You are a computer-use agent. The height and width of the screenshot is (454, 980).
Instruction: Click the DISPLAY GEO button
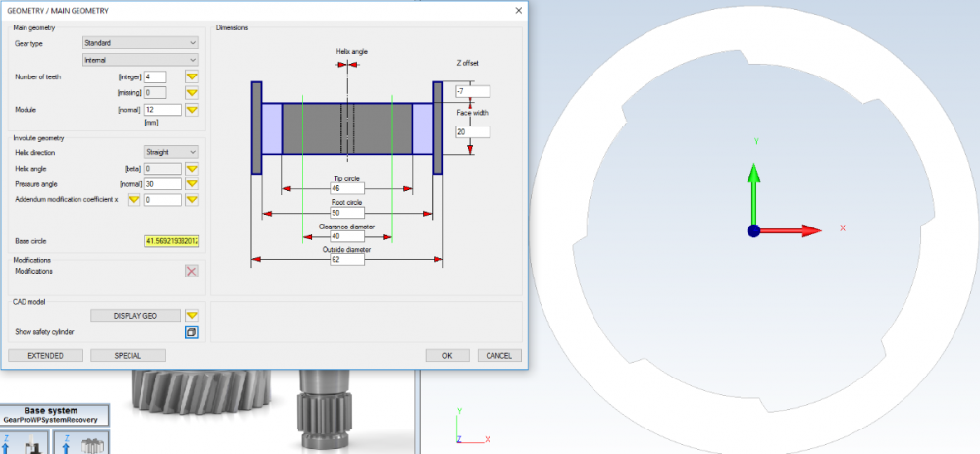[x=135, y=316]
